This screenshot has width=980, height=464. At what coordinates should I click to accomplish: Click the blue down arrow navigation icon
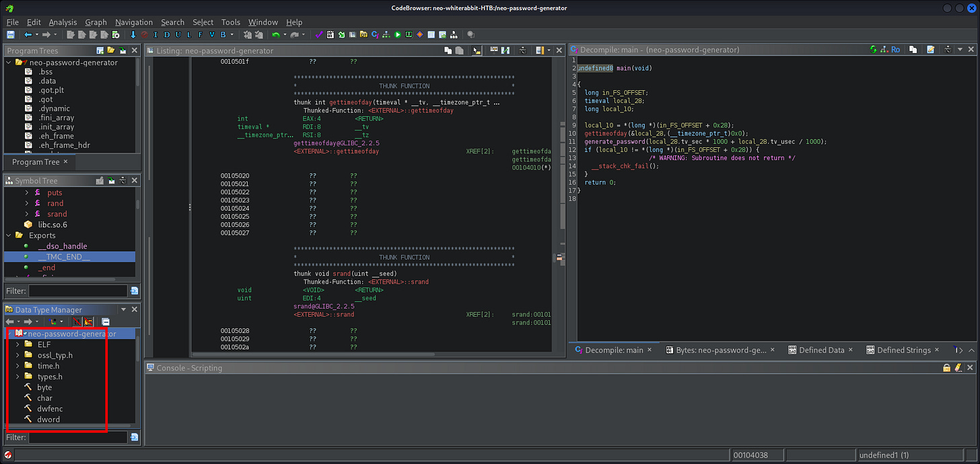[133, 34]
